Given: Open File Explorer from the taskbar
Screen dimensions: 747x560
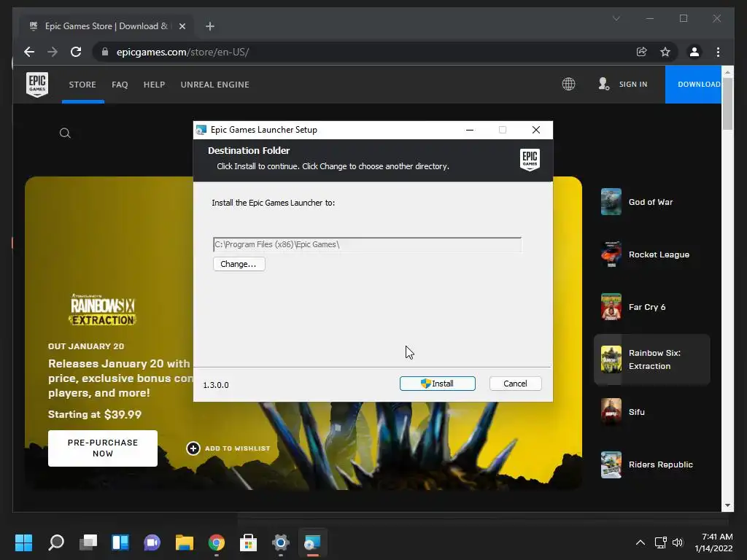Looking at the screenshot, I should point(185,542).
